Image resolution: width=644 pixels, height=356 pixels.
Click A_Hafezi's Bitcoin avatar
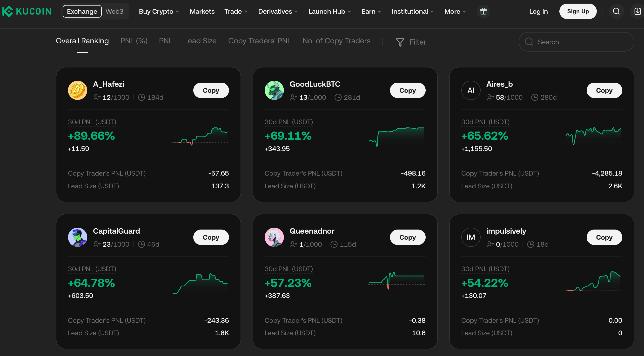(78, 90)
